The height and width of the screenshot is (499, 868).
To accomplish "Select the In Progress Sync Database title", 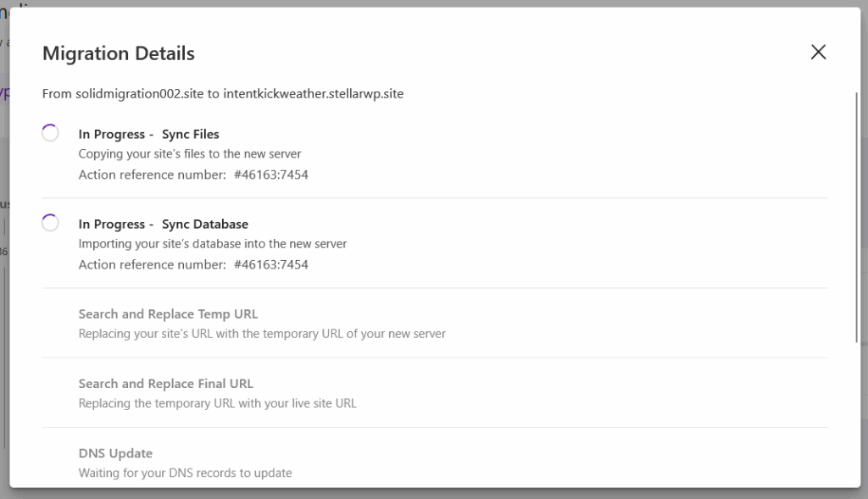I will tap(164, 224).
